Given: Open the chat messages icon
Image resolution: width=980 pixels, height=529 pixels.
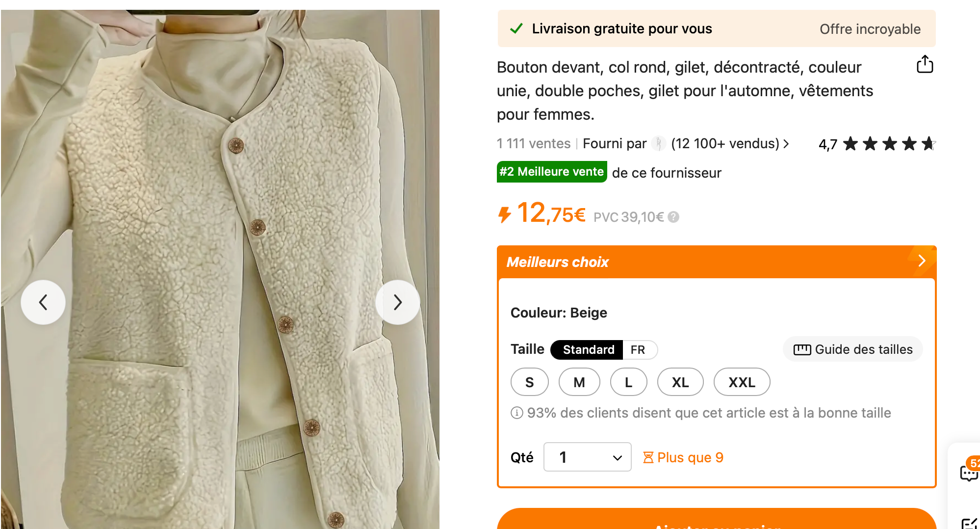Looking at the screenshot, I should (x=969, y=473).
